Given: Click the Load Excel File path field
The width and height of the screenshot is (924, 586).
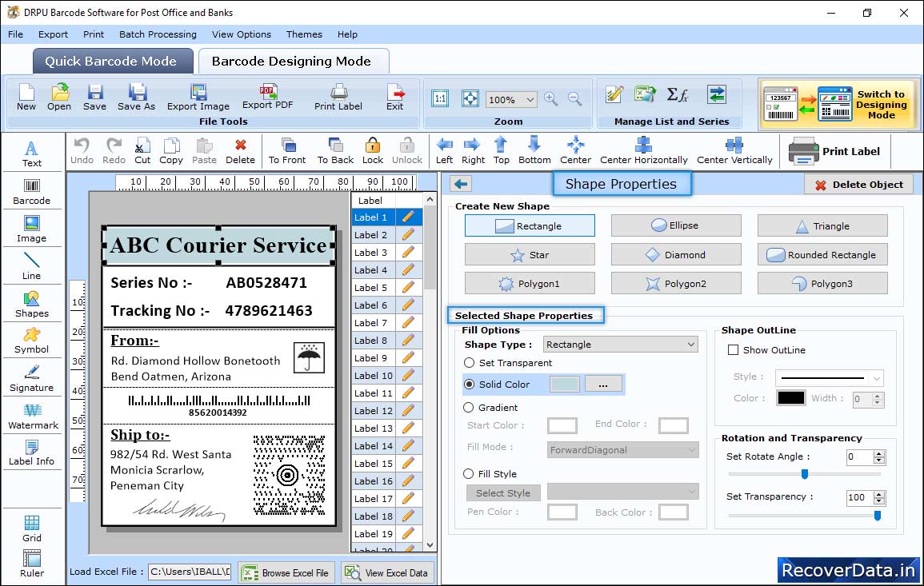Looking at the screenshot, I should pyautogui.click(x=189, y=572).
